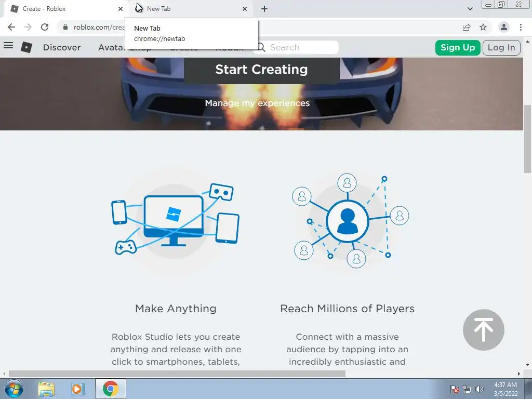Click the network Reach Millions illustration

(x=351, y=220)
